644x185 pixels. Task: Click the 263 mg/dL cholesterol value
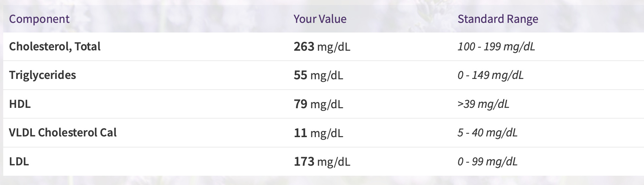tap(322, 47)
